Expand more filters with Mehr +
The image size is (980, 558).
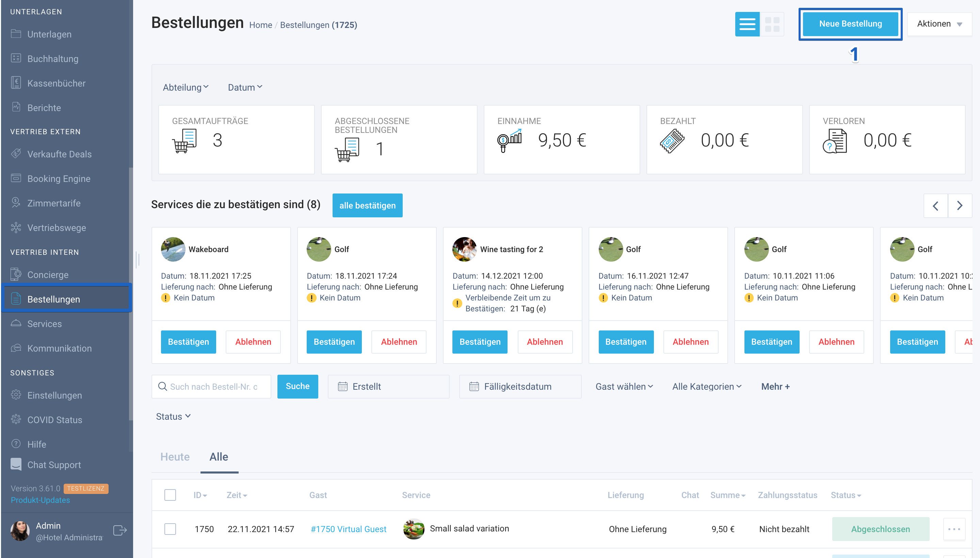point(775,386)
